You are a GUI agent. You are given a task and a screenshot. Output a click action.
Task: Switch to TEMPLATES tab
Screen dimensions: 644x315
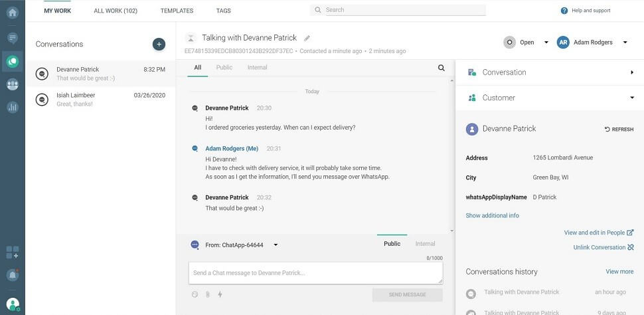177,11
